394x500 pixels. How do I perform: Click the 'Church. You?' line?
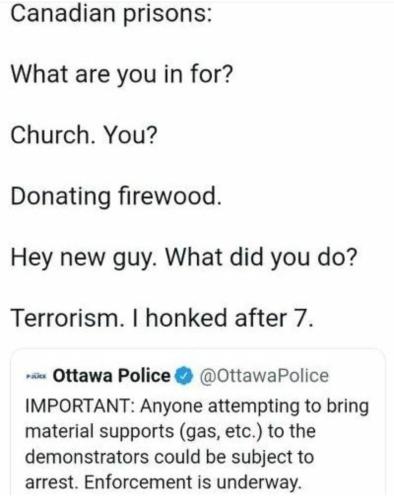84,135
